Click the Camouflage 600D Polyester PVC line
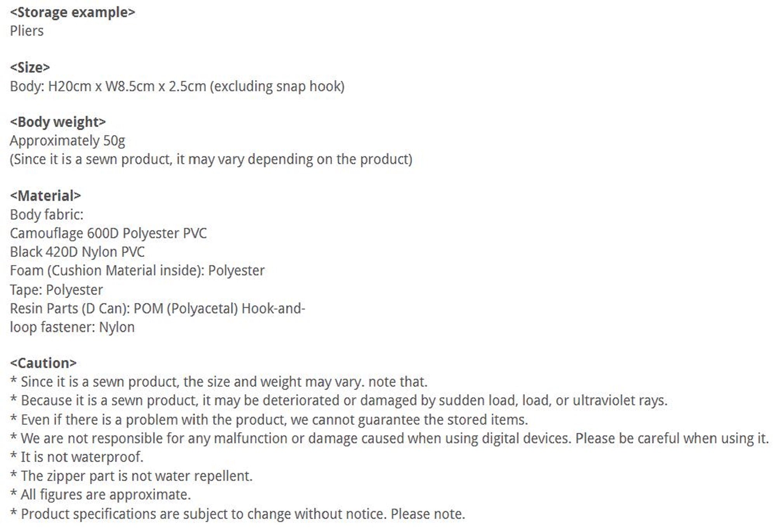776x532 pixels. click(108, 233)
